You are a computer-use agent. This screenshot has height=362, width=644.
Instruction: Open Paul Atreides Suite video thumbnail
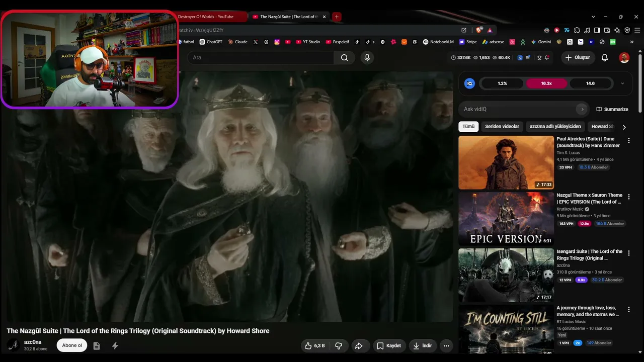506,162
